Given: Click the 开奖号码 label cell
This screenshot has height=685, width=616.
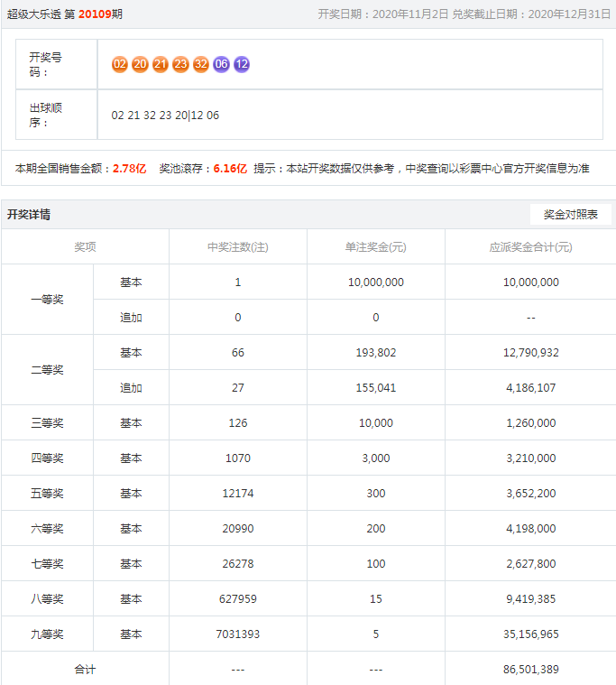Looking at the screenshot, I should 56,64.
